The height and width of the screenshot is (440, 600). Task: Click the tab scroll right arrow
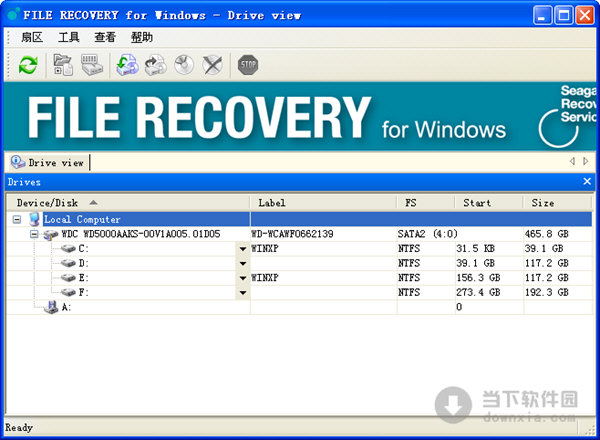pyautogui.click(x=585, y=161)
